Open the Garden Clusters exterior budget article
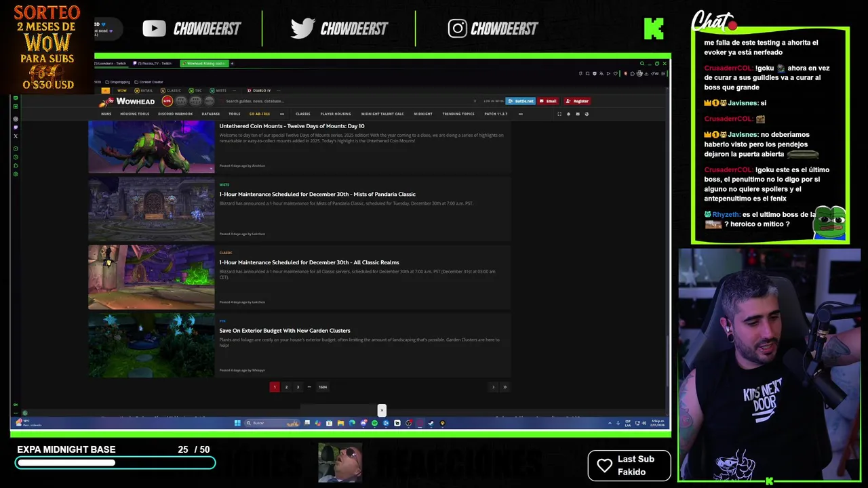868x488 pixels. coord(285,331)
